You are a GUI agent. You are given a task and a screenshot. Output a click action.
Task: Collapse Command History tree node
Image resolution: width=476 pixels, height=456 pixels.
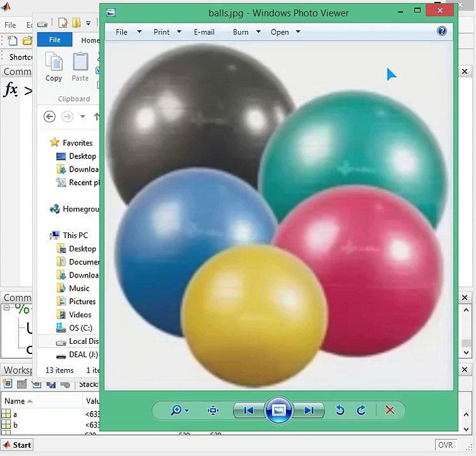[x=6, y=308]
